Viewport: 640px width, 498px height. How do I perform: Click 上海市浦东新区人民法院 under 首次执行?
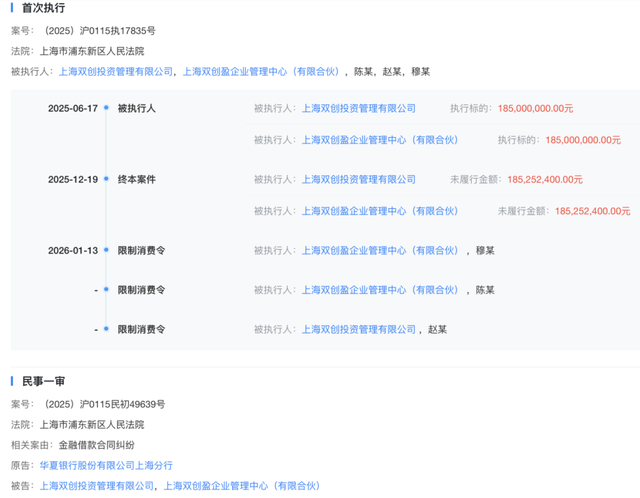click(x=92, y=51)
